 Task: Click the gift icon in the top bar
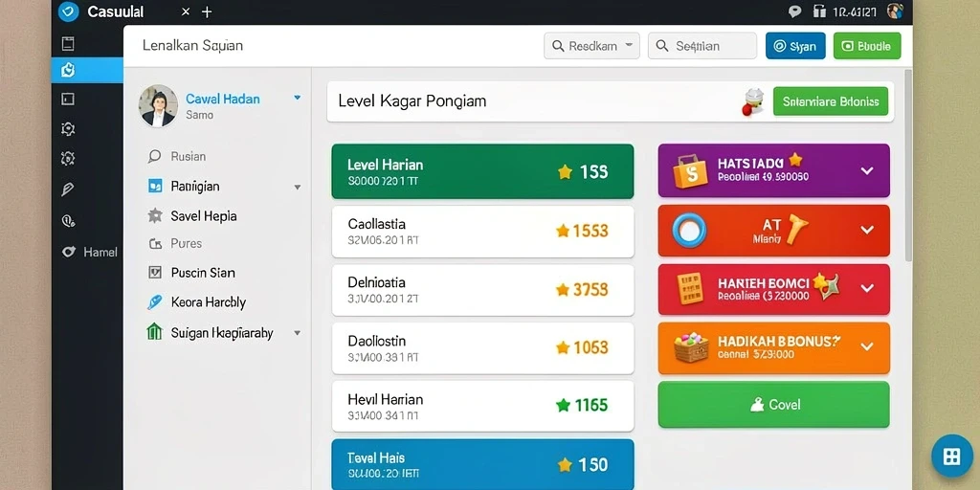click(819, 11)
